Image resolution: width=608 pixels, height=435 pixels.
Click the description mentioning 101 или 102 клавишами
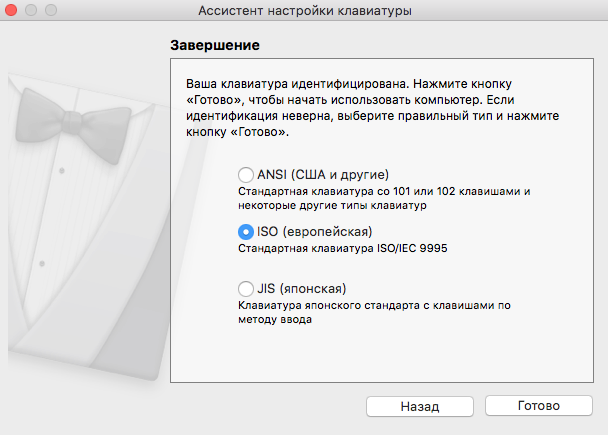[x=384, y=198]
